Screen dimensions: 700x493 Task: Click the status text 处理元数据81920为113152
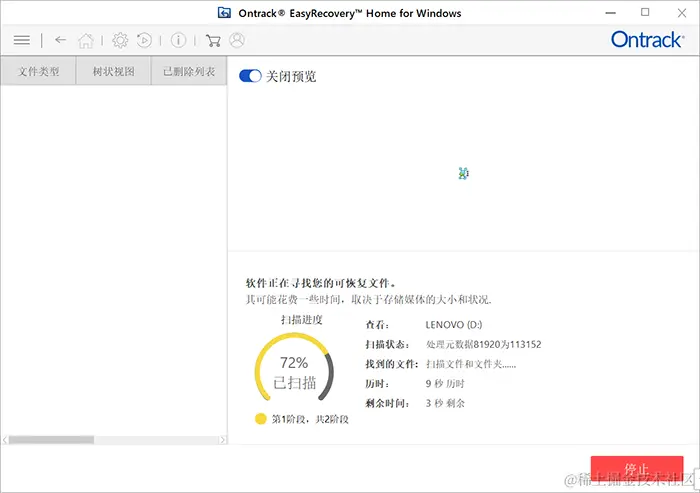click(483, 344)
